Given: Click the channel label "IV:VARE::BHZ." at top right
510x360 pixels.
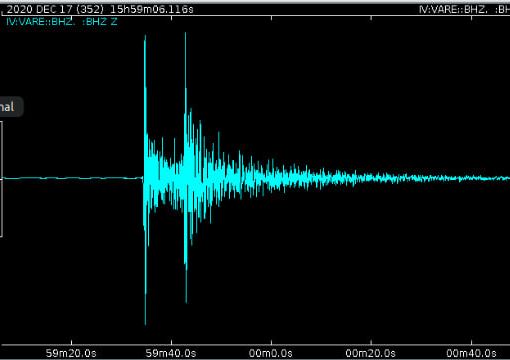Looking at the screenshot, I should click(x=453, y=9).
